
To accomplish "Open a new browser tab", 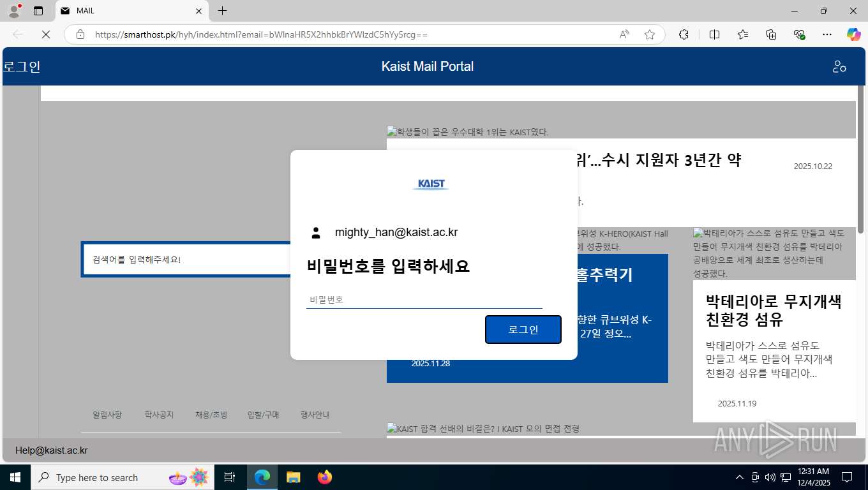I will click(x=222, y=11).
